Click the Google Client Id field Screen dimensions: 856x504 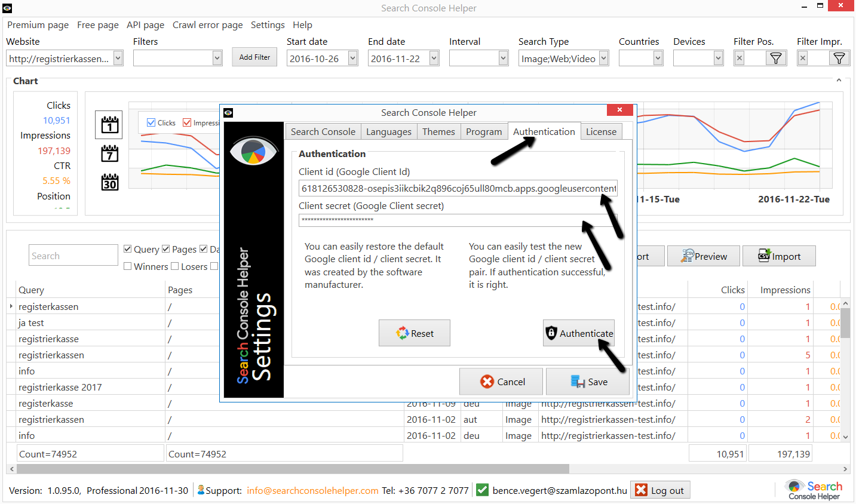pyautogui.click(x=458, y=189)
